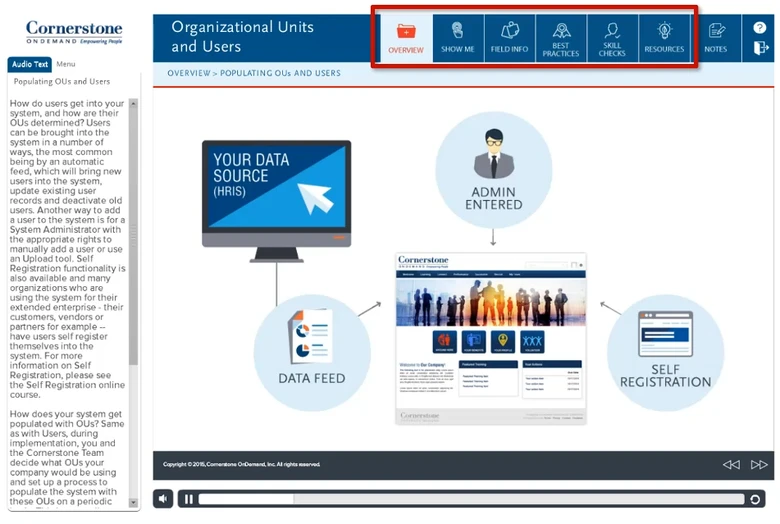Click the Self Registration circle graphic

(x=666, y=352)
